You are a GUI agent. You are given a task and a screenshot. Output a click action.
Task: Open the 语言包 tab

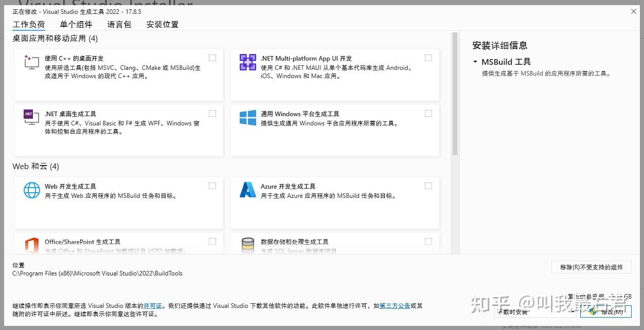pos(119,24)
